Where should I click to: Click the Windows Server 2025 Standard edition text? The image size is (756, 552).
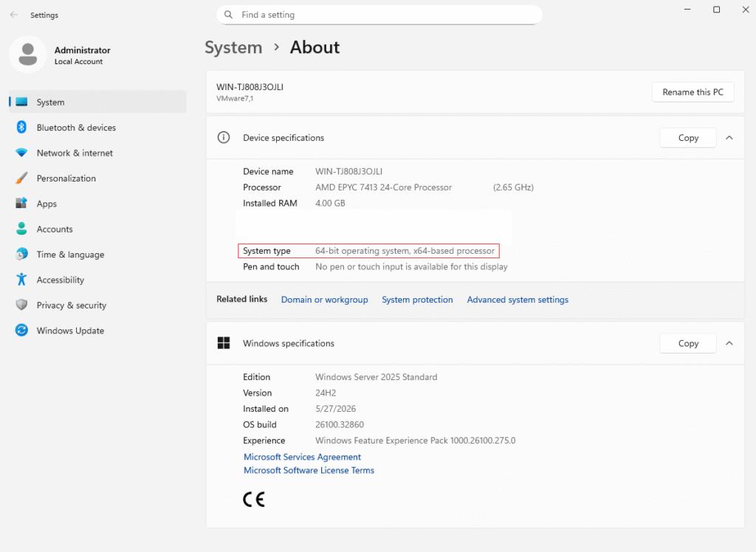pos(377,377)
